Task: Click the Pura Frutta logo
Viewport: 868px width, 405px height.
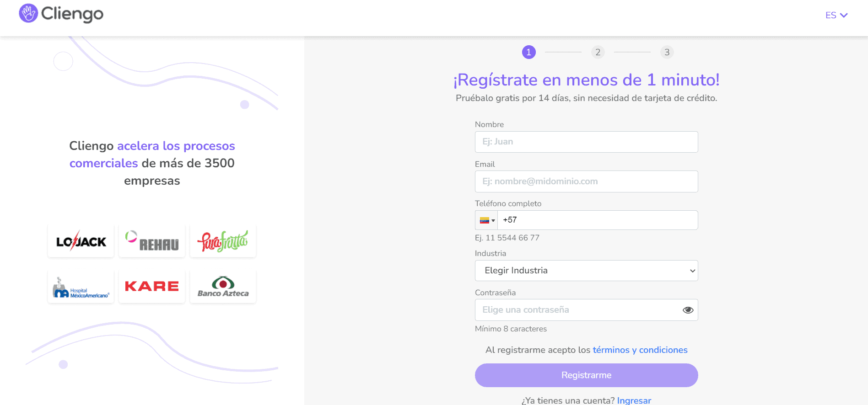Action: point(223,241)
